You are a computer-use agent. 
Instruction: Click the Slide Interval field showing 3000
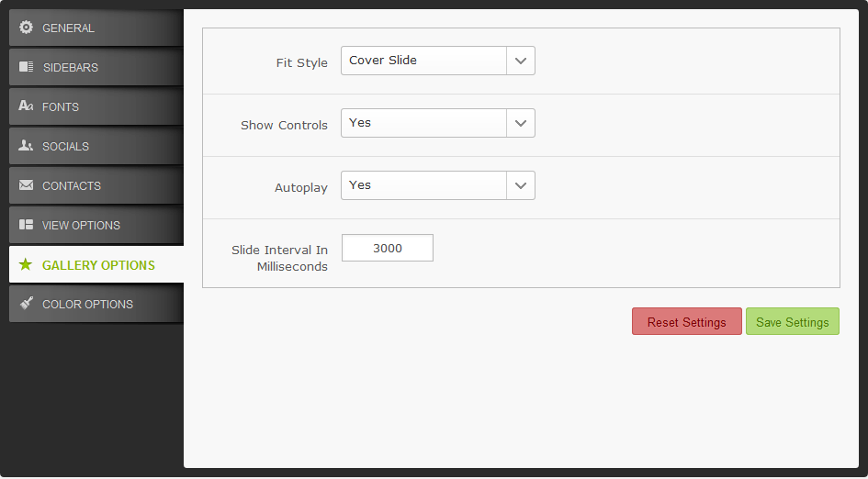click(388, 249)
